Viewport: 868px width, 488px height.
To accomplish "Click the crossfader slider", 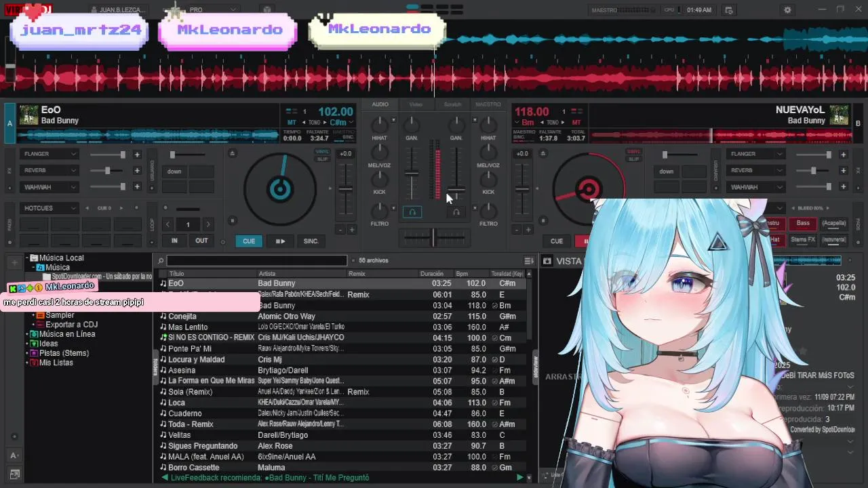I will coord(433,237).
